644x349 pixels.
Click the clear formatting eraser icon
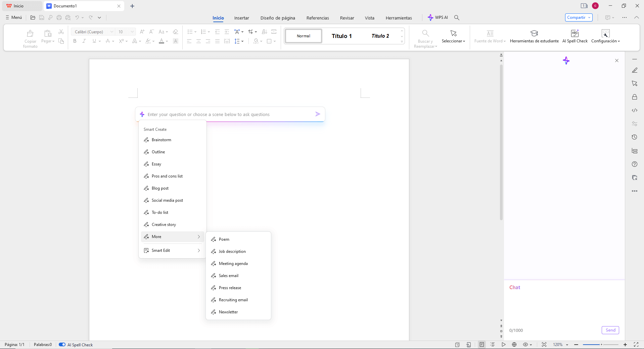click(175, 32)
